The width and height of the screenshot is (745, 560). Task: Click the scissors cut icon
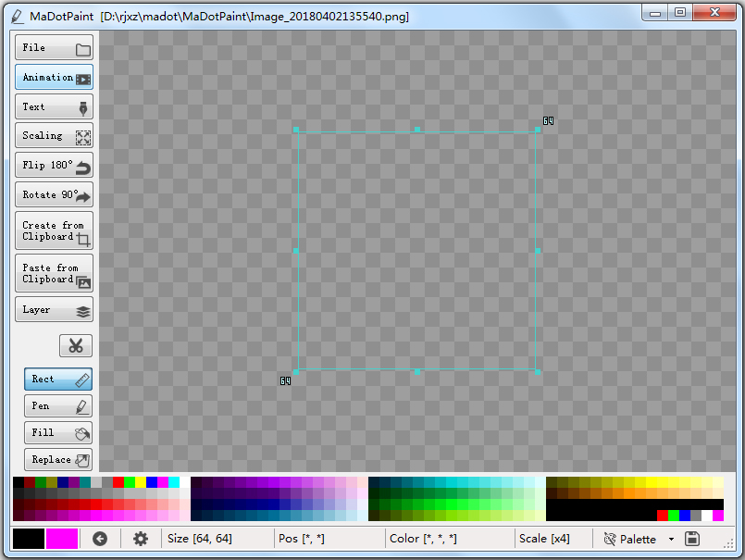point(76,345)
